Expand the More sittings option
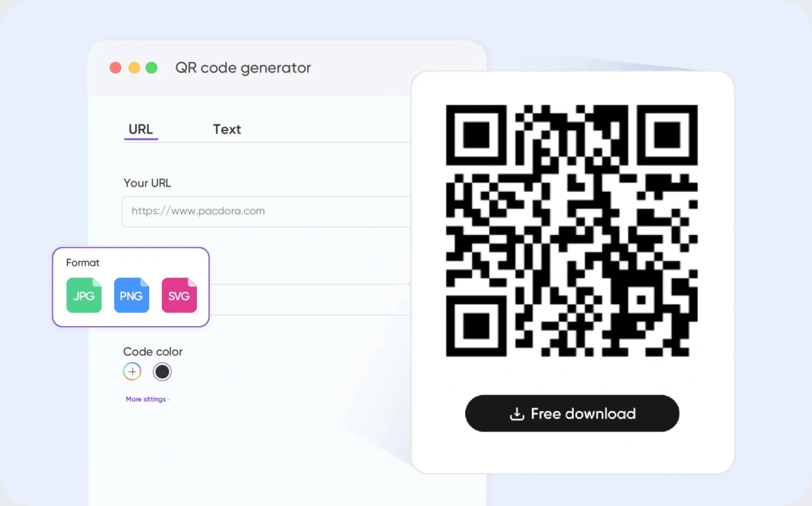The image size is (812, 506). [x=148, y=399]
